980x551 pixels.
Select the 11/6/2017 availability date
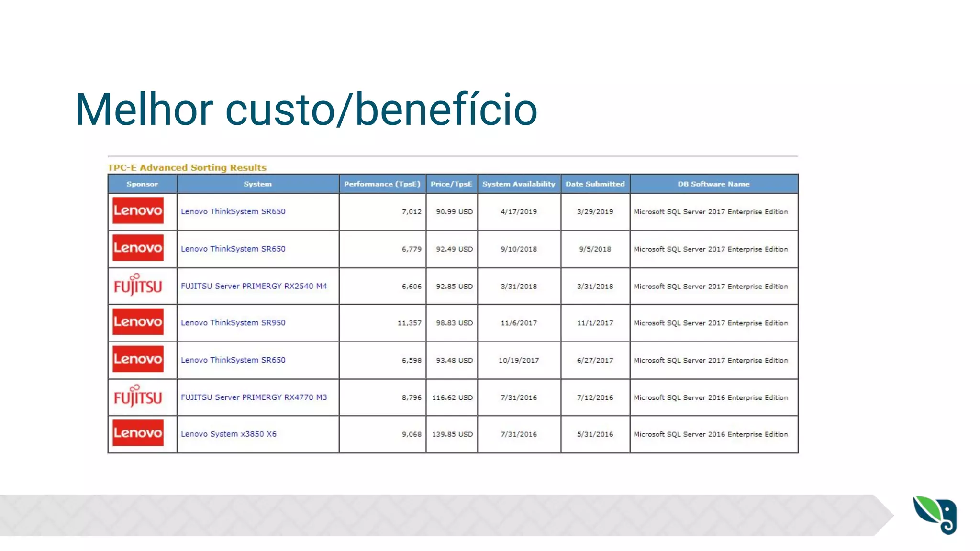click(x=519, y=323)
